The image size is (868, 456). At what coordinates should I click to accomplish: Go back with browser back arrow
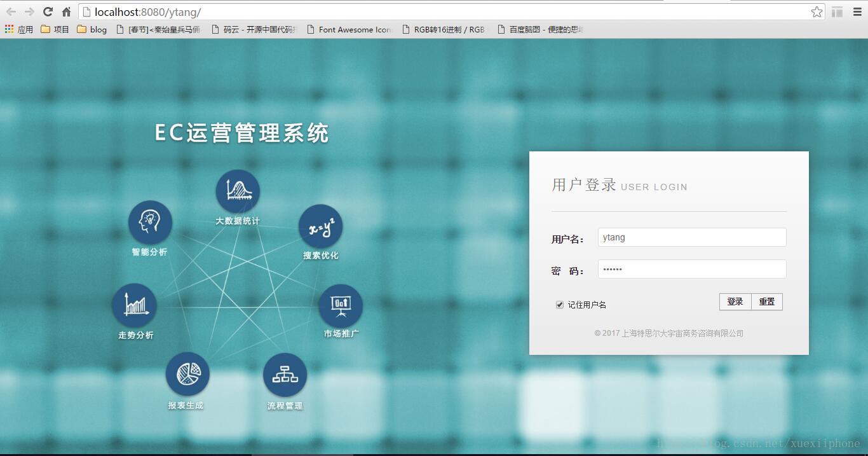tap(11, 11)
